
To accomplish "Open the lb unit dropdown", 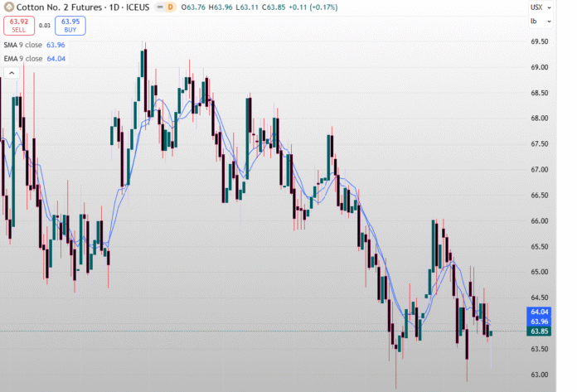I will 536,21.
